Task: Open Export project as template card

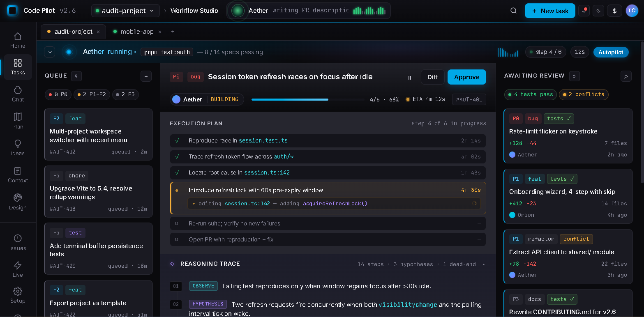Action: pyautogui.click(x=98, y=299)
